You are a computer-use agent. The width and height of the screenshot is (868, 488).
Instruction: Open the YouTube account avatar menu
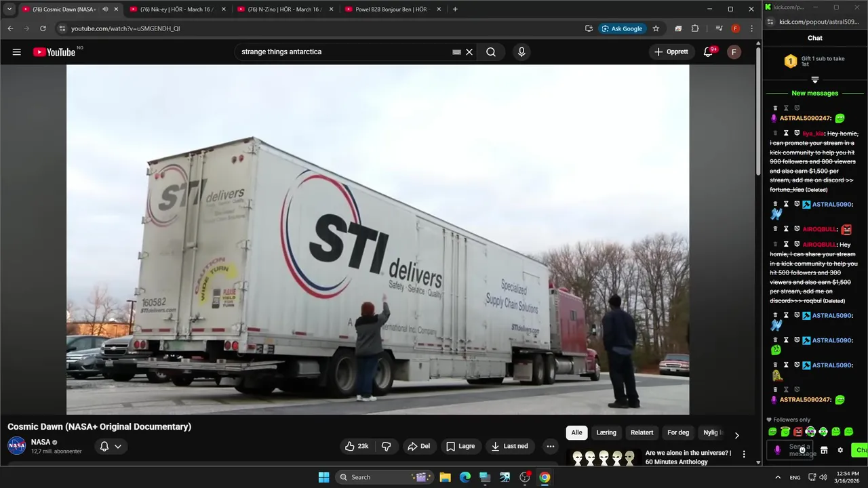point(734,52)
